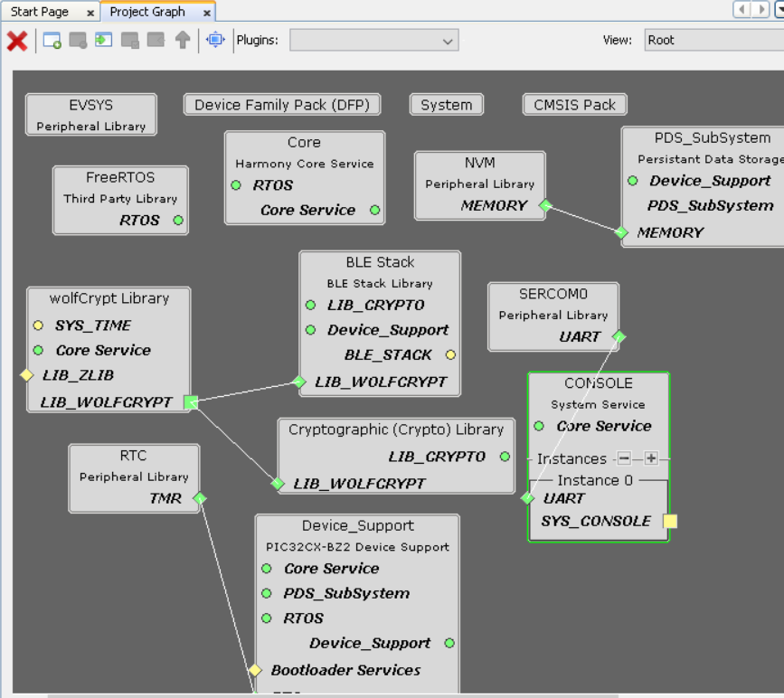Image resolution: width=784 pixels, height=698 pixels.
Task: Click the red X delete icon
Action: pos(16,41)
